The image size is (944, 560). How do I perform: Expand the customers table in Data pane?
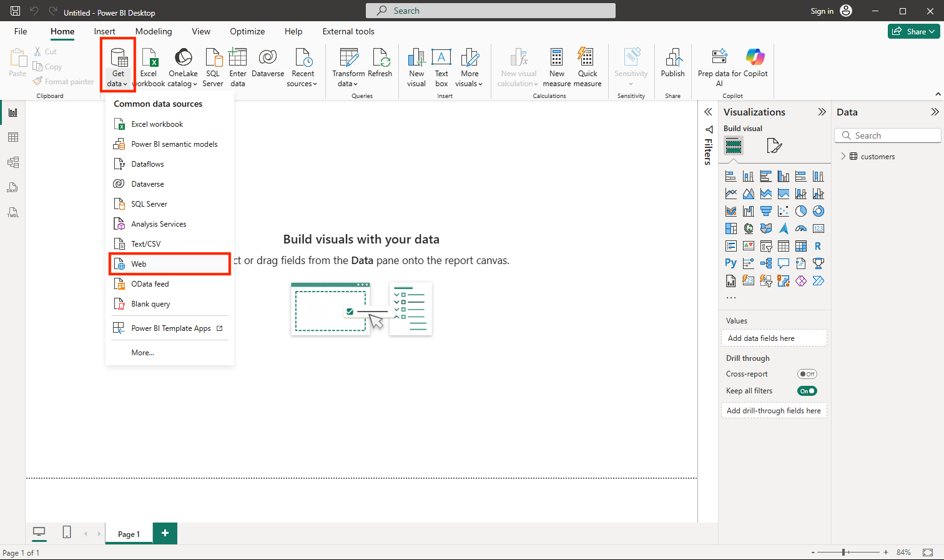coord(843,156)
